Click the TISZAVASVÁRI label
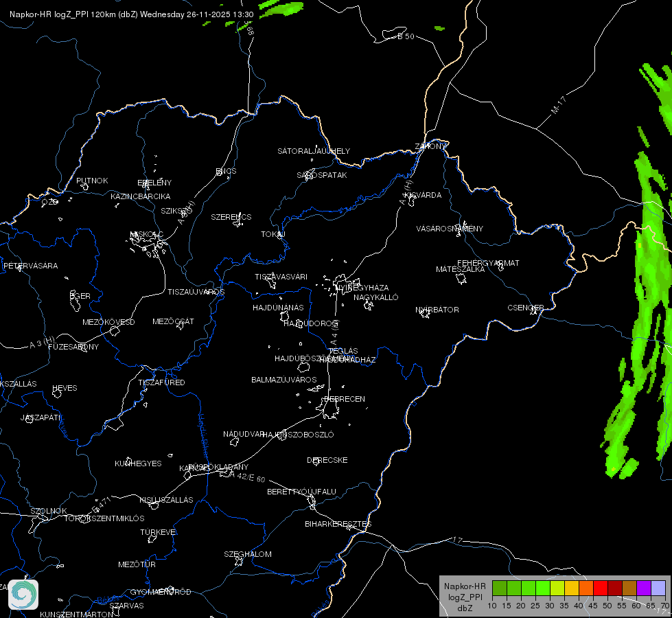The width and height of the screenshot is (672, 618). point(281,277)
